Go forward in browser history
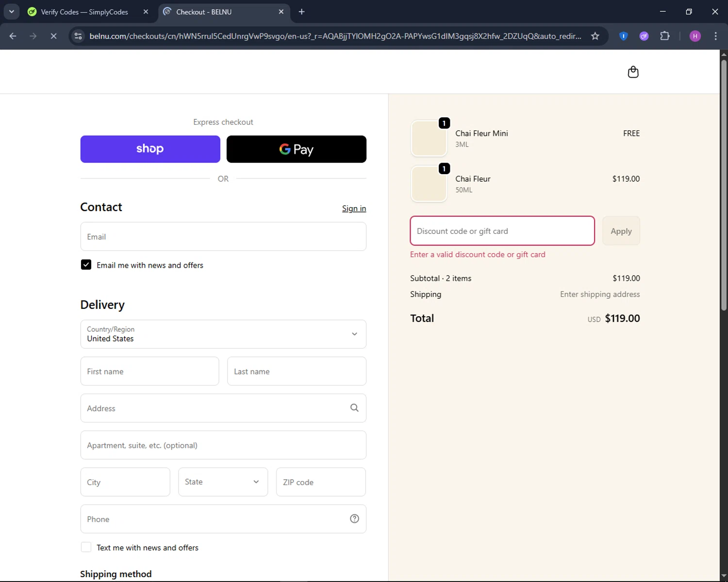This screenshot has width=728, height=582. 33,36
